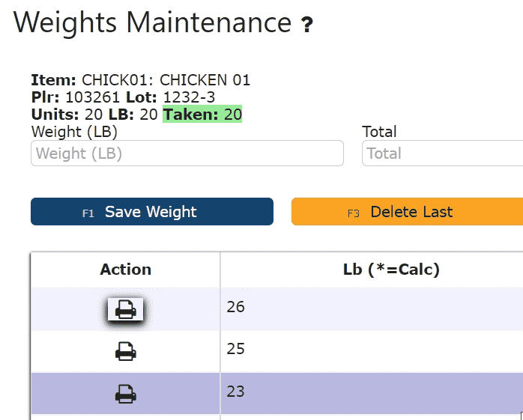Viewport: 523px width, 420px height.
Task: Open help via the question mark icon
Action: (307, 25)
